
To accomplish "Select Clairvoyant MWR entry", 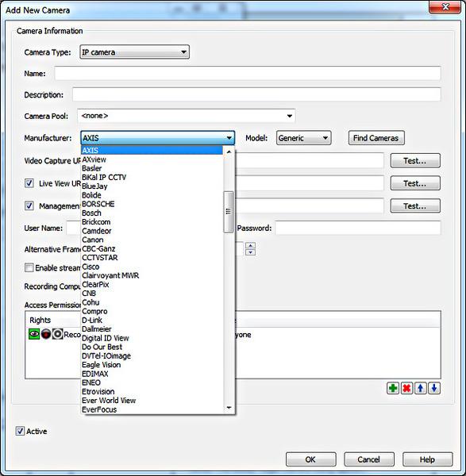I will [152, 275].
